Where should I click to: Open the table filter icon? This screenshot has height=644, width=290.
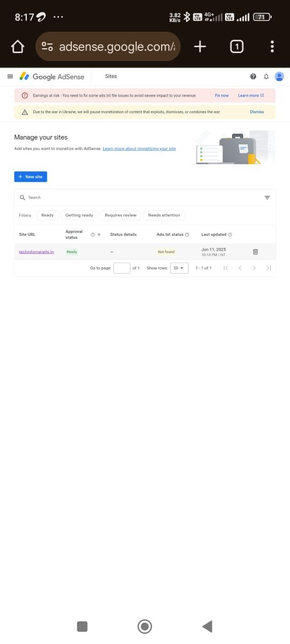[267, 197]
